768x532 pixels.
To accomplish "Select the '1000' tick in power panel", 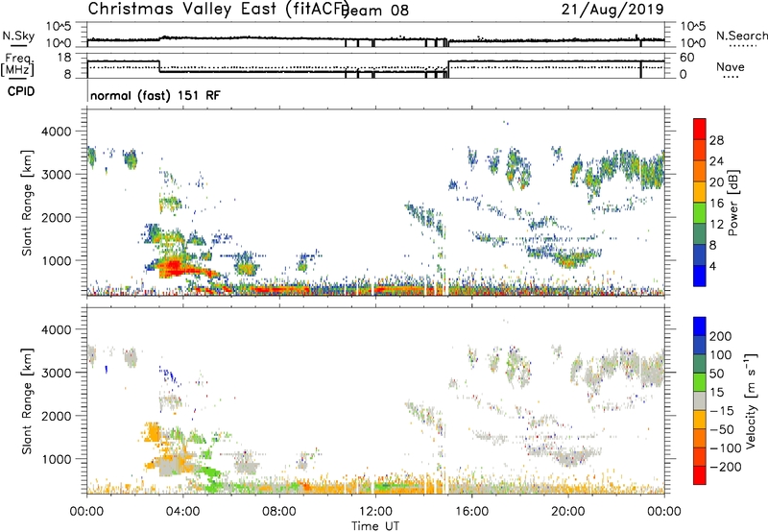I will (x=56, y=260).
